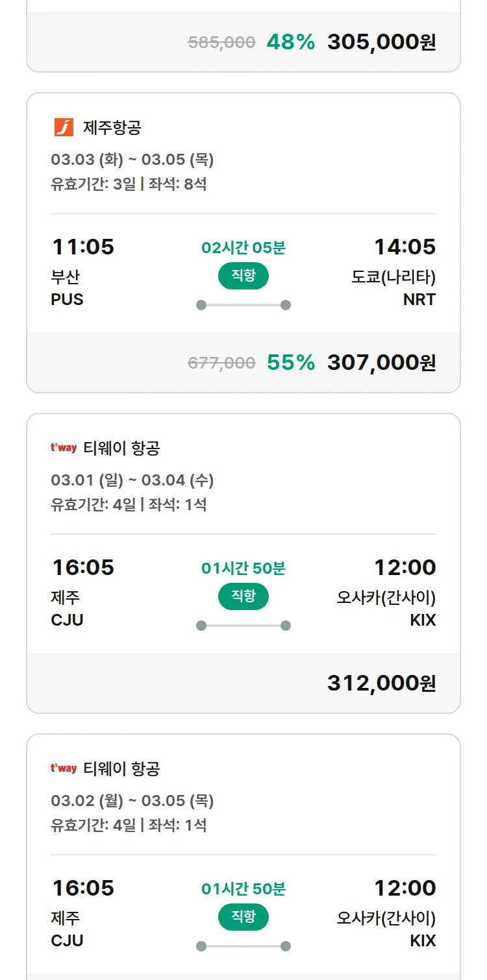
Task: Open the 제주항공 airline name link
Action: point(112,127)
